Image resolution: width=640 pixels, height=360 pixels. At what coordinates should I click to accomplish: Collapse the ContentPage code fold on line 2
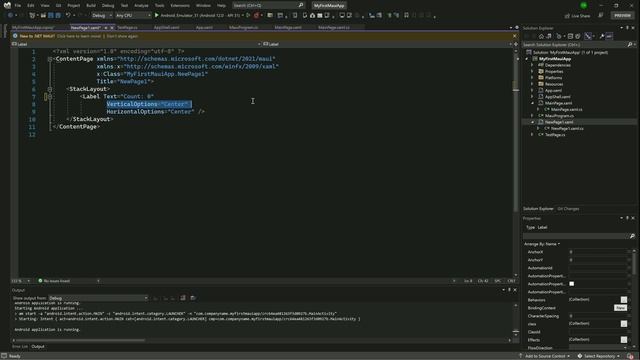click(x=50, y=59)
